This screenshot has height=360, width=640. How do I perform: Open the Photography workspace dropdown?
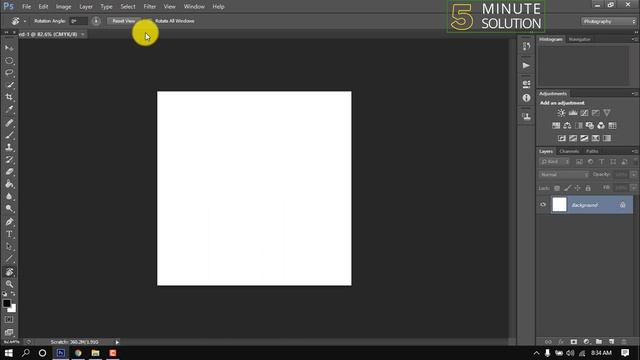(608, 21)
